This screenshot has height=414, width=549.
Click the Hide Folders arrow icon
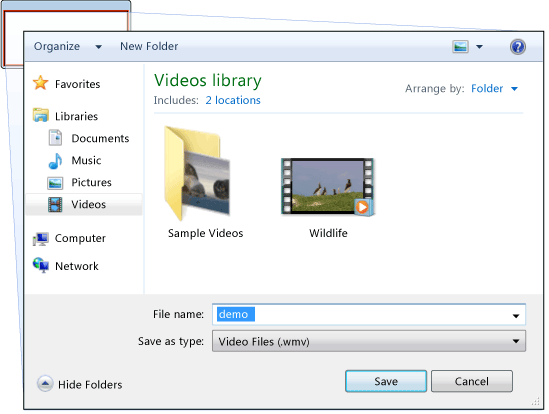[45, 384]
